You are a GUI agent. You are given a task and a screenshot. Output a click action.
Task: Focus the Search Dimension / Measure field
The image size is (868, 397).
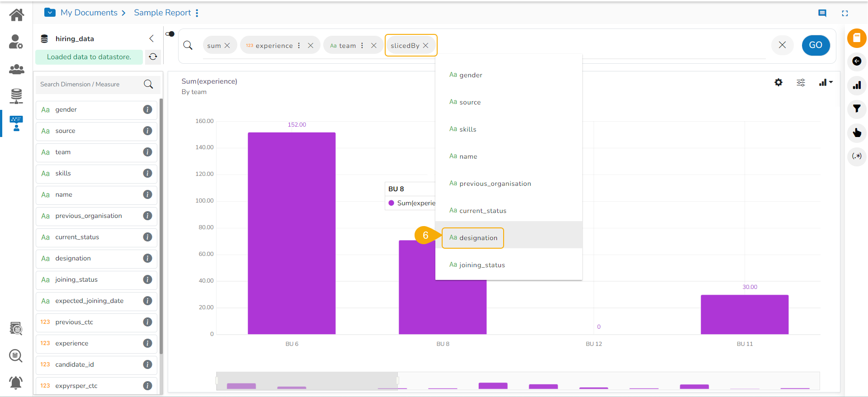(90, 84)
